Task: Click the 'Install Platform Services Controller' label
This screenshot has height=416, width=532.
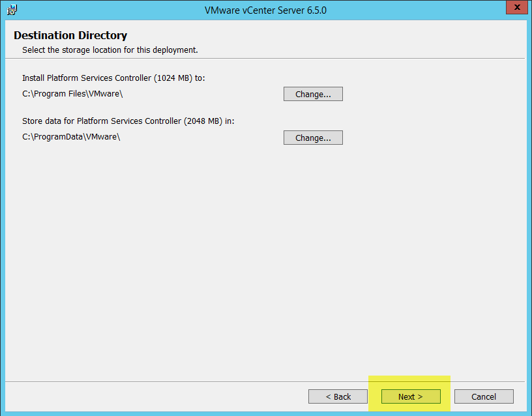Action: [86, 78]
